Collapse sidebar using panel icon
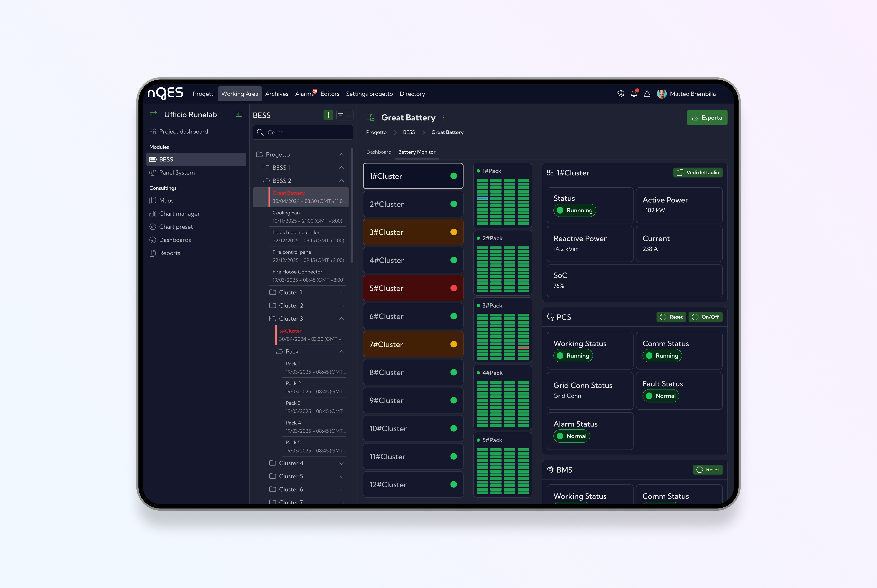The width and height of the screenshot is (877, 588). coord(239,114)
